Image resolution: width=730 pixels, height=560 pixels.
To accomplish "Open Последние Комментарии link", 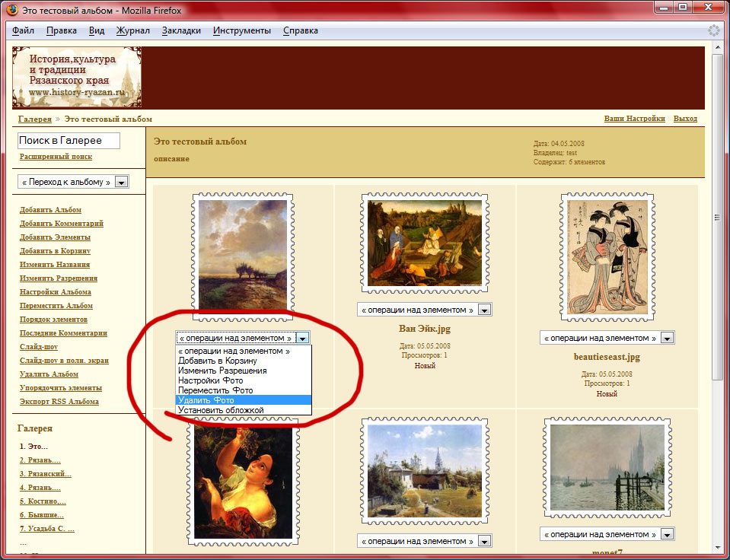I will (63, 332).
